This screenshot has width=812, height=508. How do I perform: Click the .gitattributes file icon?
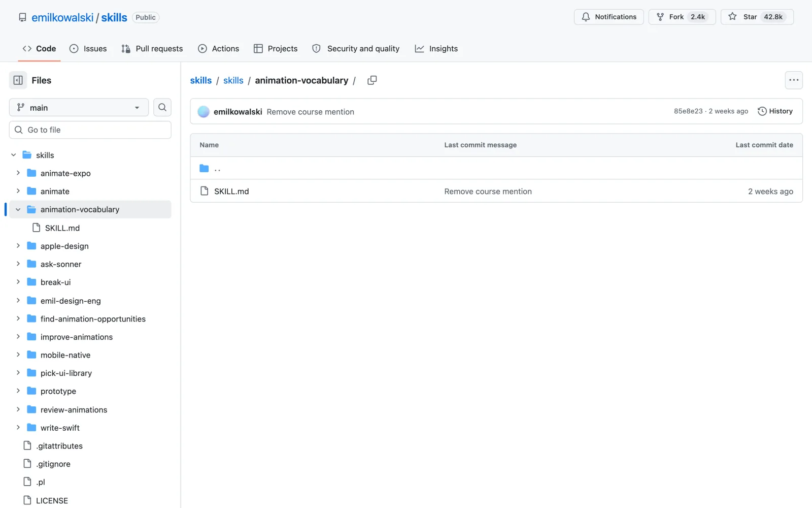click(27, 446)
